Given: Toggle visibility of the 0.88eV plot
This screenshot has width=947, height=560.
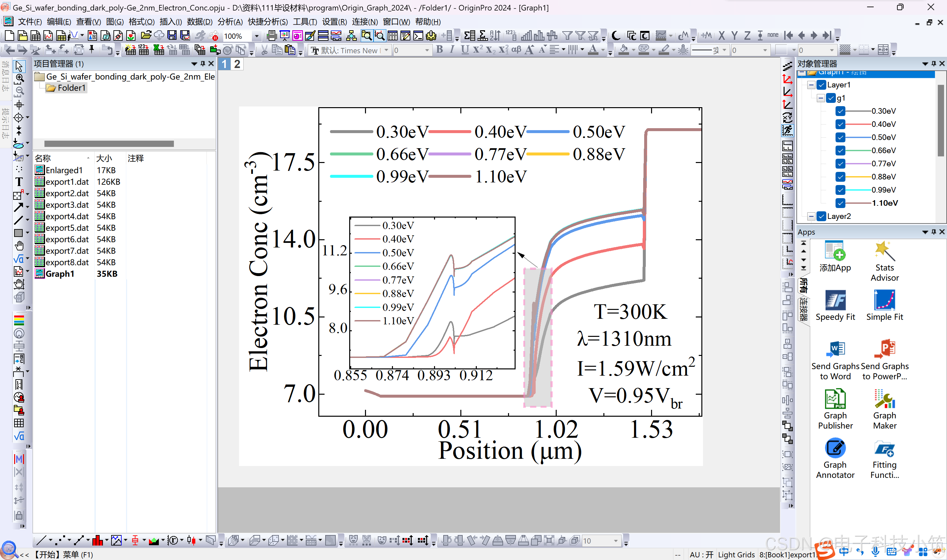Looking at the screenshot, I should click(x=840, y=176).
